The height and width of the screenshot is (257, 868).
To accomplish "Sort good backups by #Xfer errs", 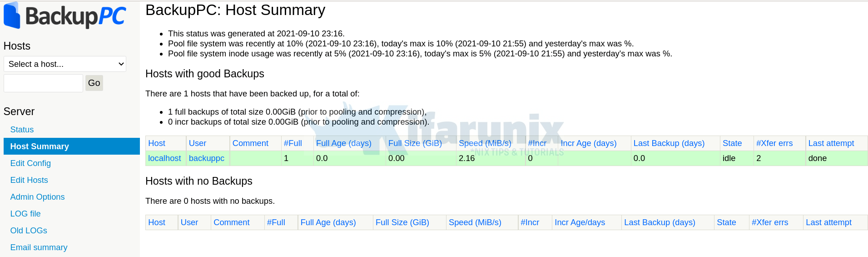I will click(x=774, y=143).
